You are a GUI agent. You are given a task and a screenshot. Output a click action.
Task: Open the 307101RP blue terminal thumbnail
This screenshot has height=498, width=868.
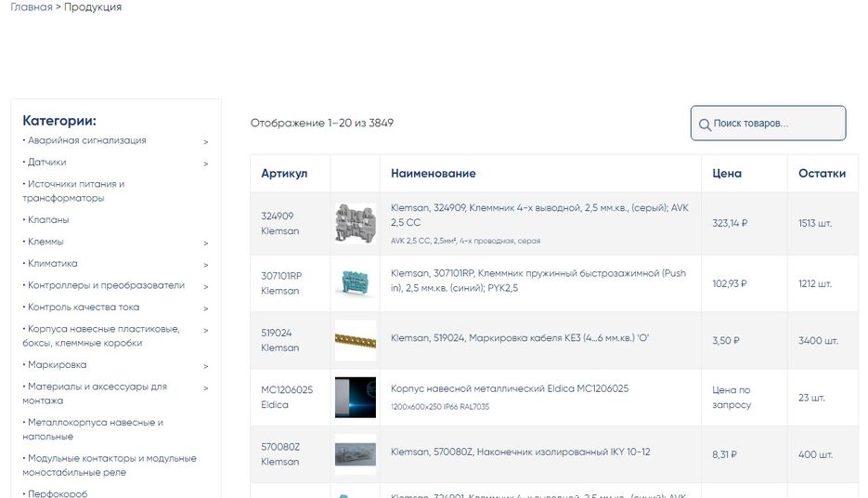[356, 283]
